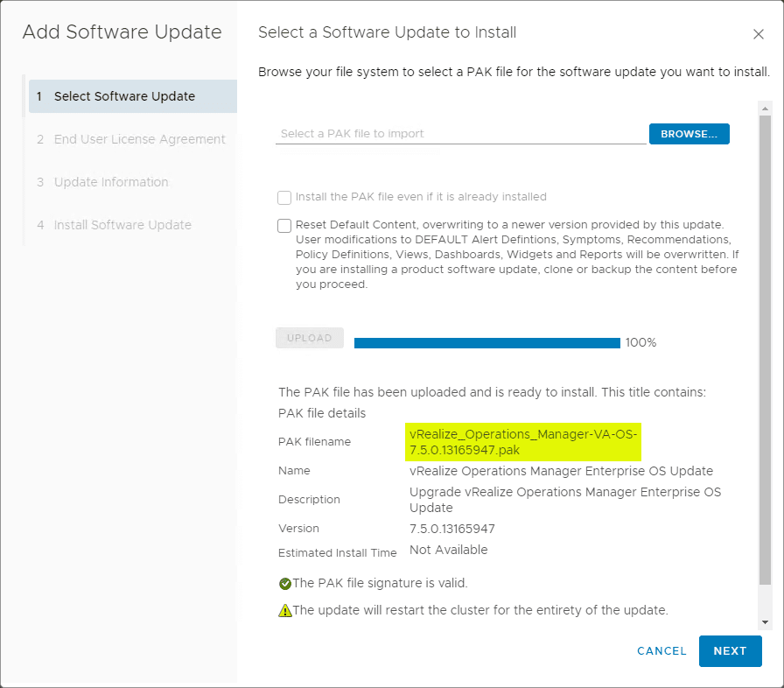Close the Add Software Update dialog
The width and height of the screenshot is (784, 688).
[758, 34]
